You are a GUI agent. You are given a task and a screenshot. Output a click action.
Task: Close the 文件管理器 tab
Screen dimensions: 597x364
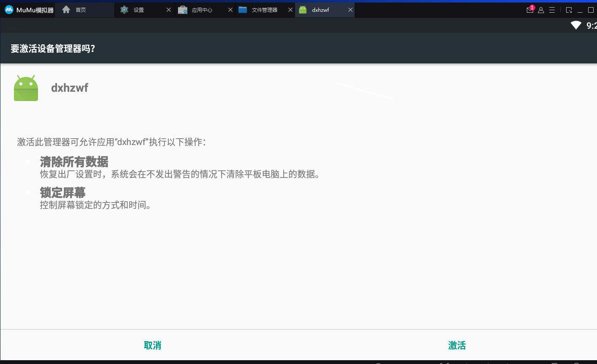pos(290,10)
